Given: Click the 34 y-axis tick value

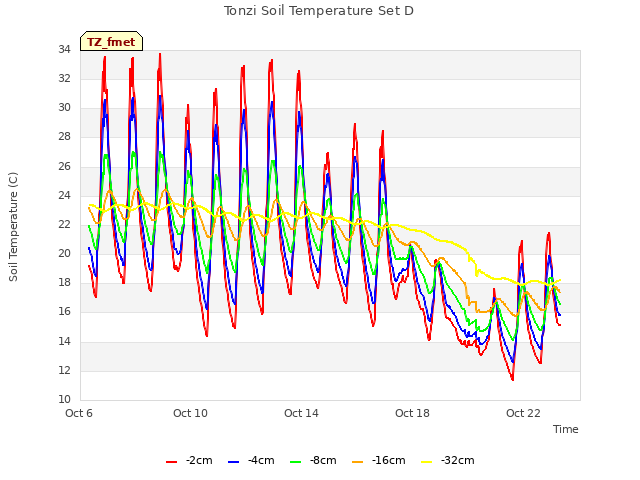Looking at the screenshot, I should coord(64,50).
